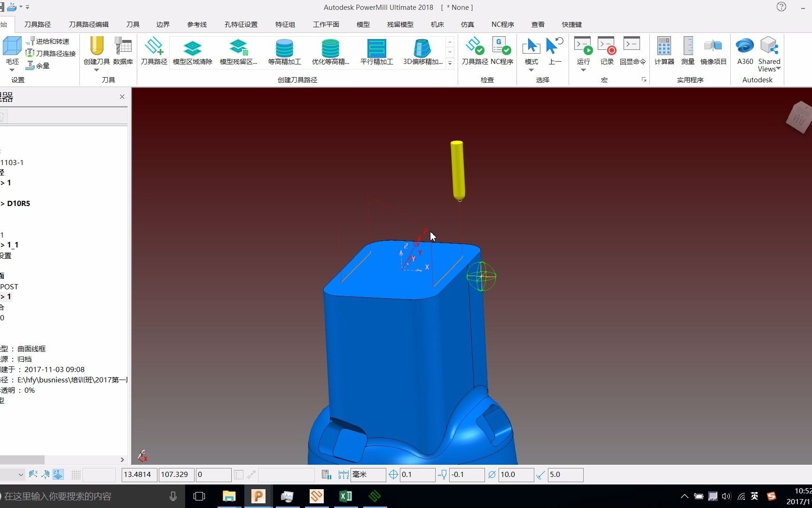Open 余量 thickness settings
This screenshot has height=508, width=812.
pos(38,65)
